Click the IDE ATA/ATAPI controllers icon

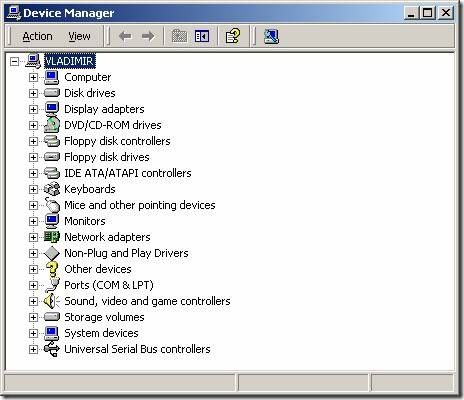tap(52, 173)
